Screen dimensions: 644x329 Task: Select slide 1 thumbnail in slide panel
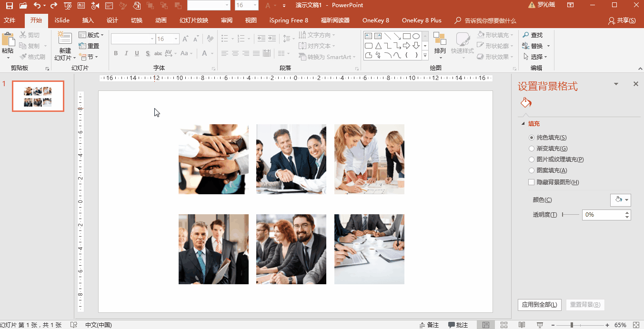[38, 96]
